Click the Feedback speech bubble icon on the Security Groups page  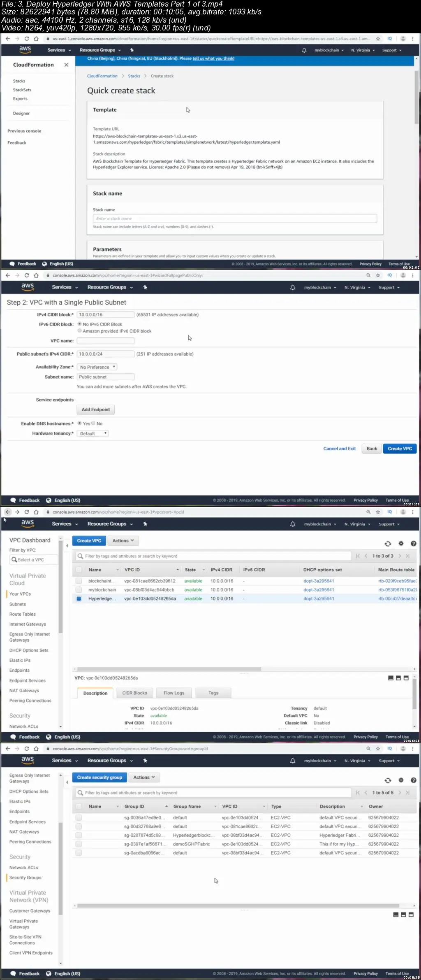13,973
